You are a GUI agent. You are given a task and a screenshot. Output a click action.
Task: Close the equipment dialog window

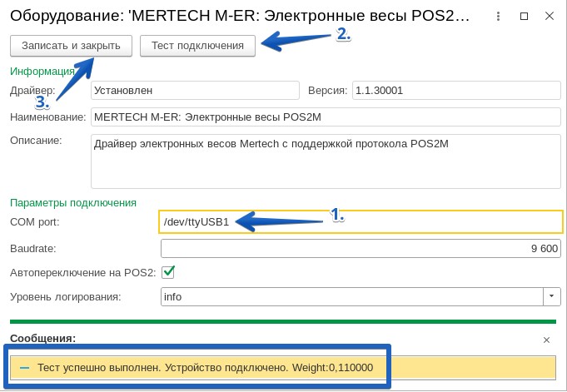pos(549,16)
